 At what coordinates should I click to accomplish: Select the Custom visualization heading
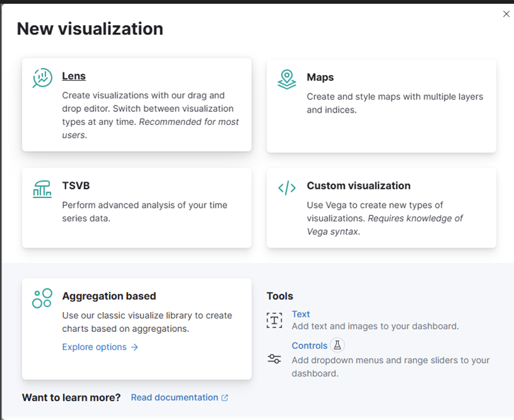pyautogui.click(x=359, y=186)
